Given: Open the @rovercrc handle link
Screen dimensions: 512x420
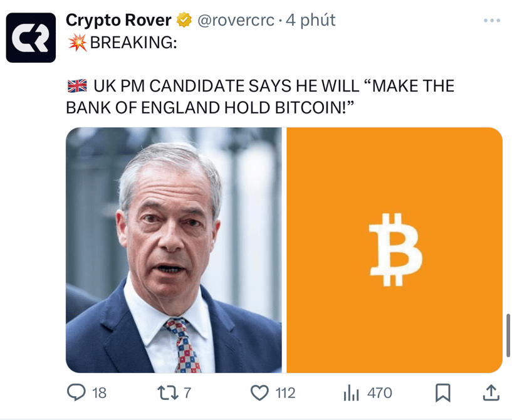Looking at the screenshot, I should 236,21.
